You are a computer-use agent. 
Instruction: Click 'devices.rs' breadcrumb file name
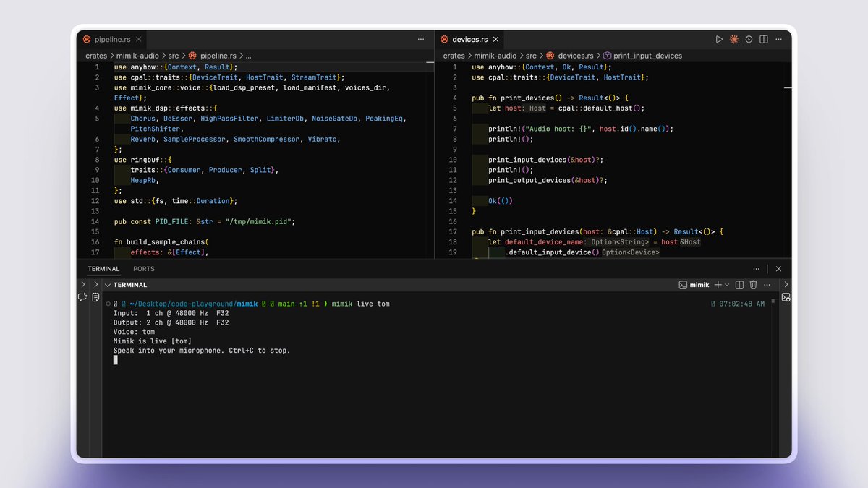(x=576, y=56)
